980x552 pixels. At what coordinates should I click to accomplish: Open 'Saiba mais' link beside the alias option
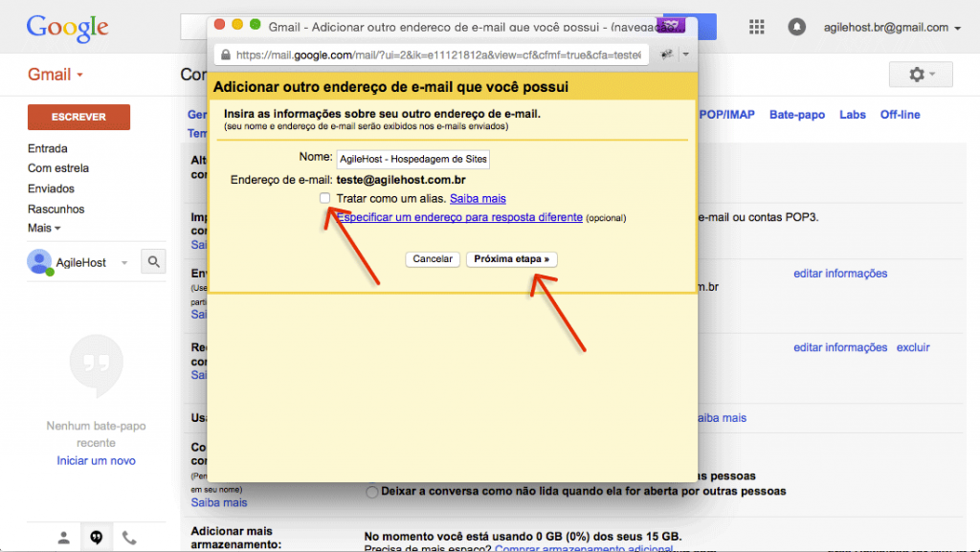coord(478,199)
